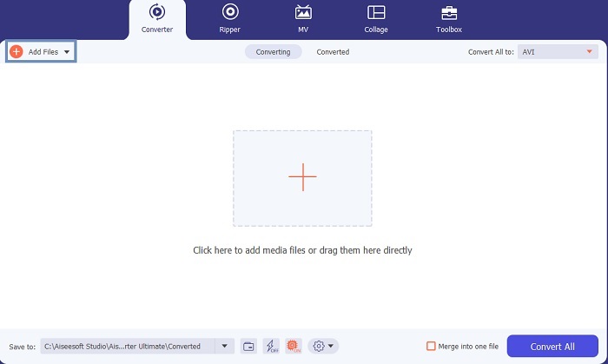Screen dimensions: 608x364
Task: Switch to the Ripper tab
Action: [x=230, y=18]
